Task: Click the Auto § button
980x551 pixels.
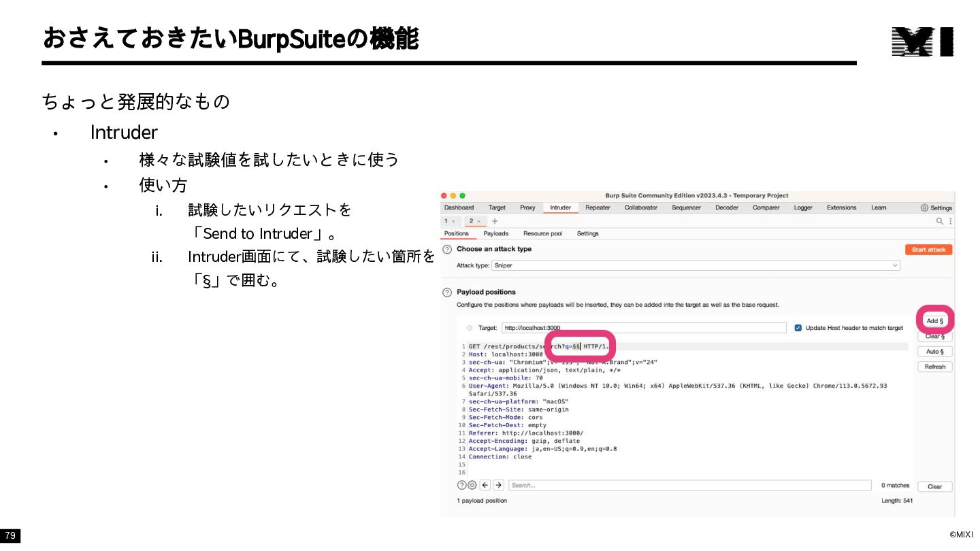Action: click(x=934, y=352)
